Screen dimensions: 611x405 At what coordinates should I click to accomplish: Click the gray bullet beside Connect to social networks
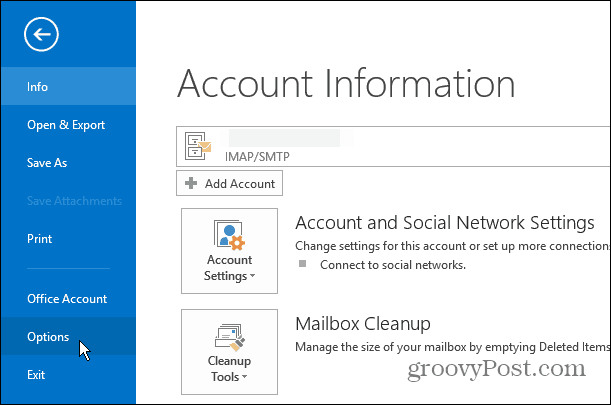pyautogui.click(x=302, y=264)
